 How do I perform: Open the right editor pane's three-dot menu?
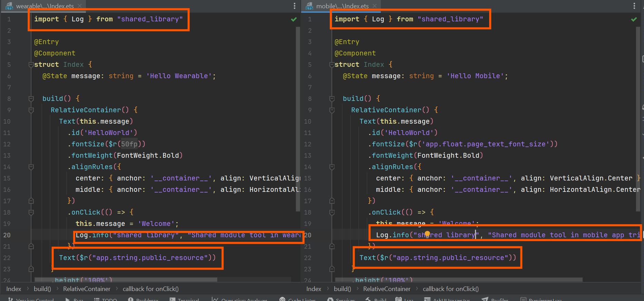point(634,6)
